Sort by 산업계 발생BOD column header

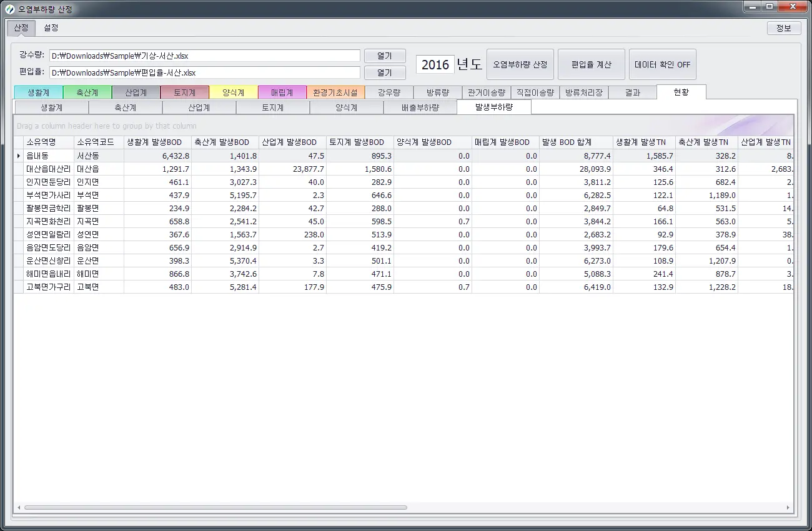click(x=292, y=142)
